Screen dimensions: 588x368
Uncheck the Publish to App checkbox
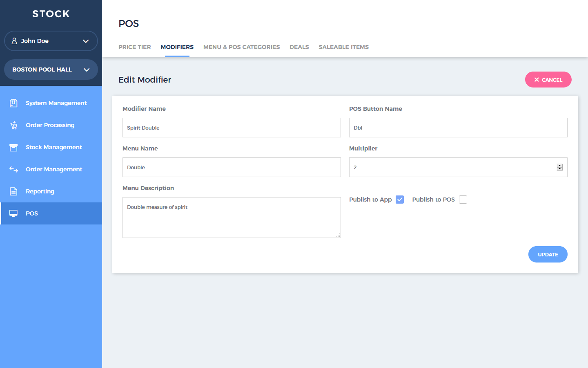pos(400,200)
